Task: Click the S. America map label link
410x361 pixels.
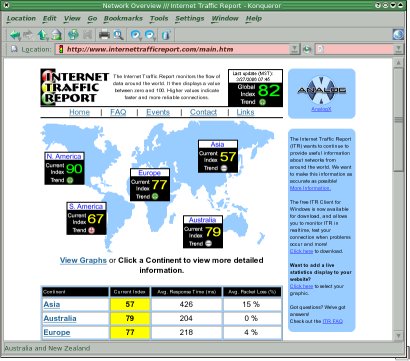Action: pos(86,207)
